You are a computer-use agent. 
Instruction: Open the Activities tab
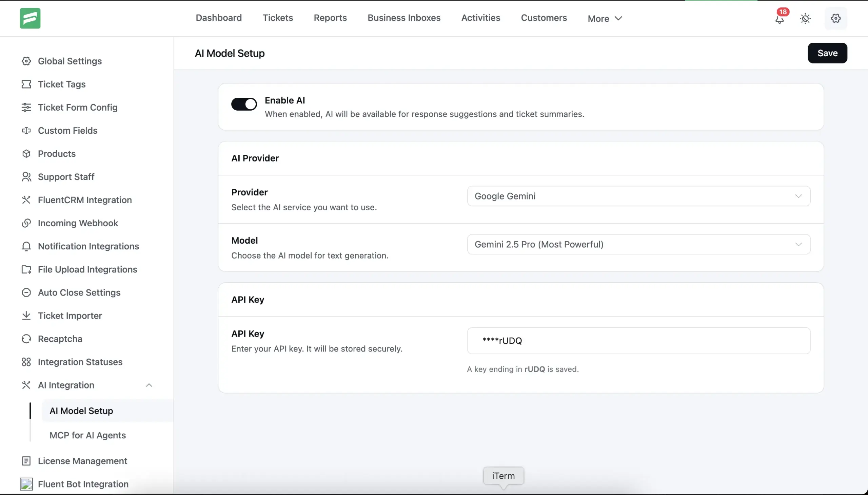pos(481,18)
